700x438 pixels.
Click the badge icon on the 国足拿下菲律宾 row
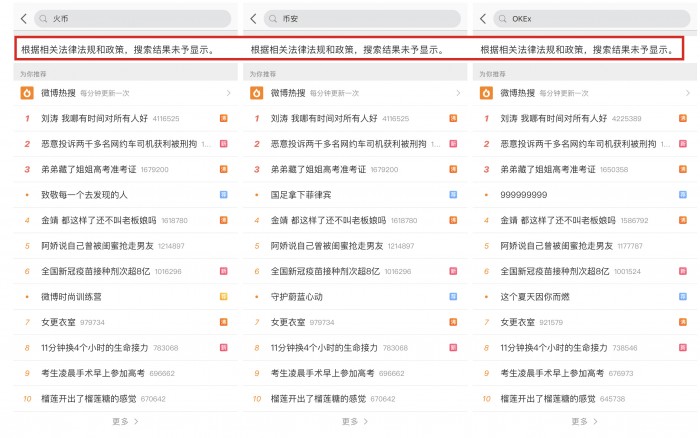coord(453,194)
